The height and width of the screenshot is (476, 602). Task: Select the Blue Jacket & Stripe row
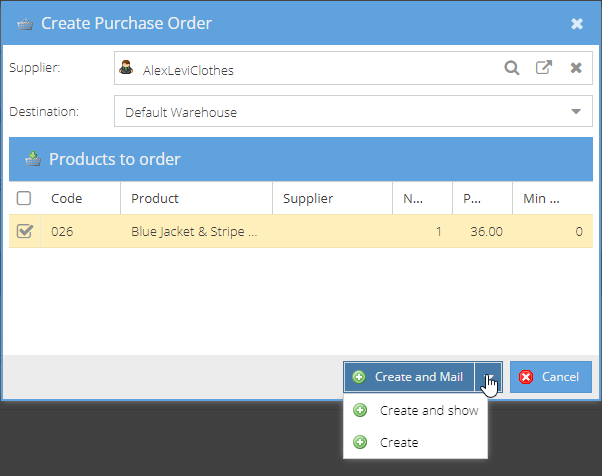click(x=301, y=231)
